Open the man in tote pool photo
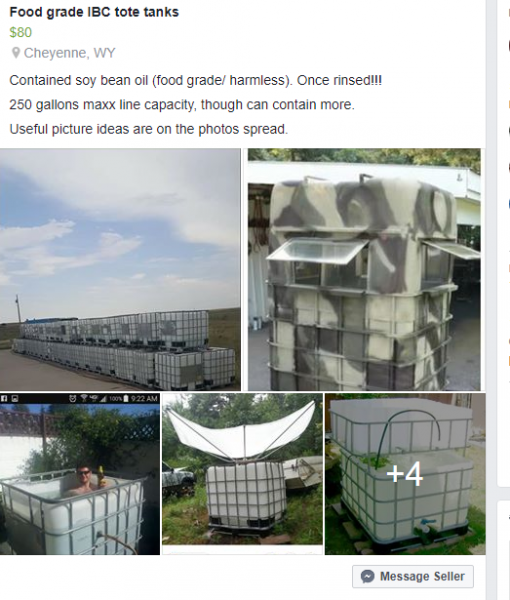 point(80,474)
